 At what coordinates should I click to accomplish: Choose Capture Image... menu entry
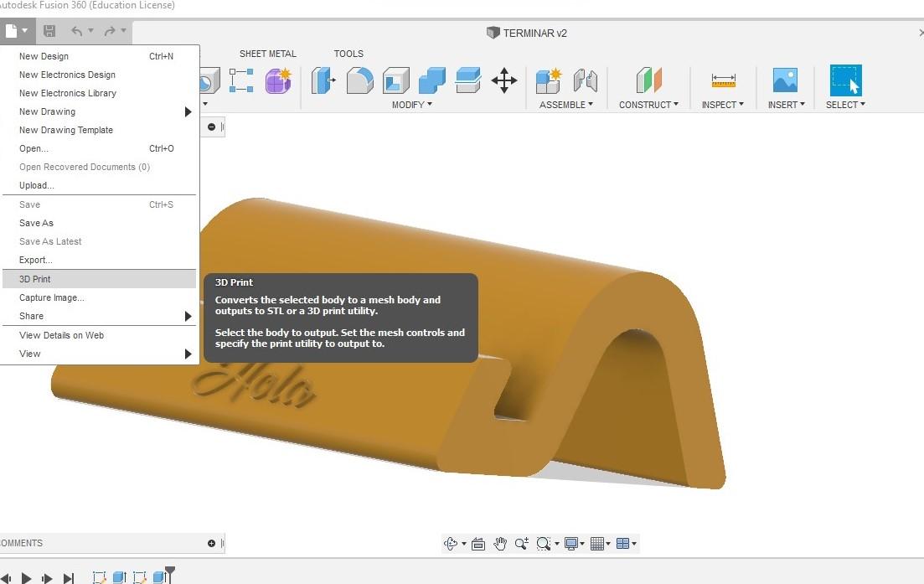point(99,297)
